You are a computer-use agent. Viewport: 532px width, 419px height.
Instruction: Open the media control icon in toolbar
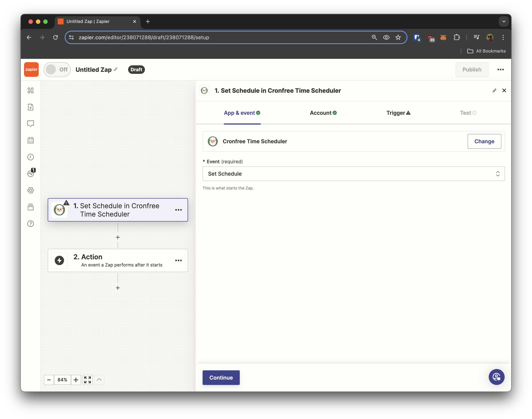pyautogui.click(x=476, y=37)
